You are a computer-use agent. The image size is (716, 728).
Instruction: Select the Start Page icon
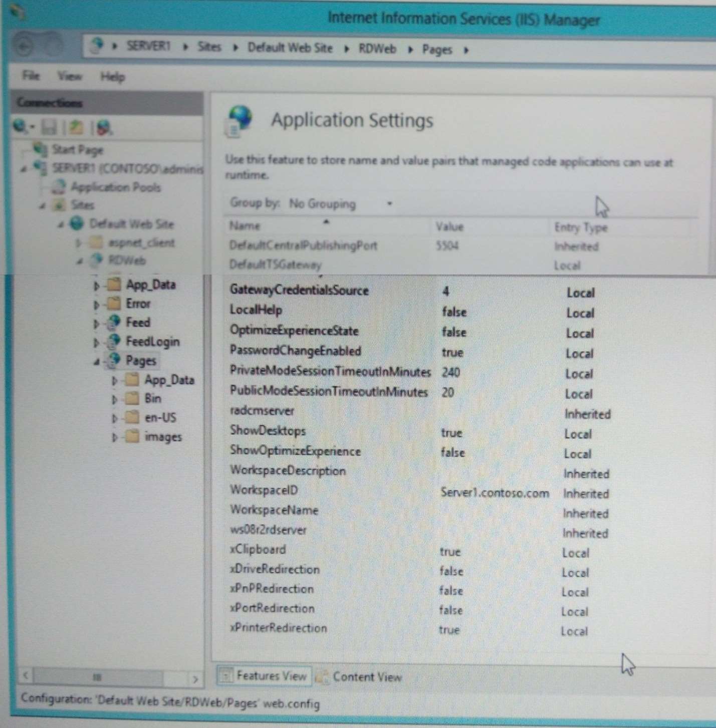point(40,149)
